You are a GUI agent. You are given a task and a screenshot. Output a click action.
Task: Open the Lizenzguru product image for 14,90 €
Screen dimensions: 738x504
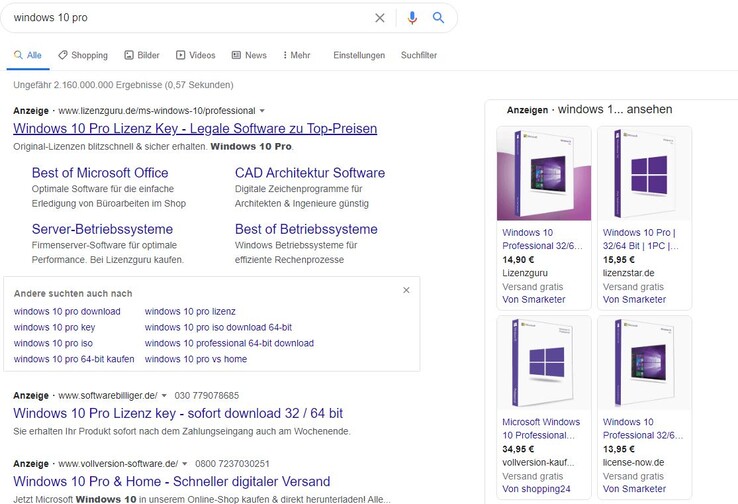544,173
